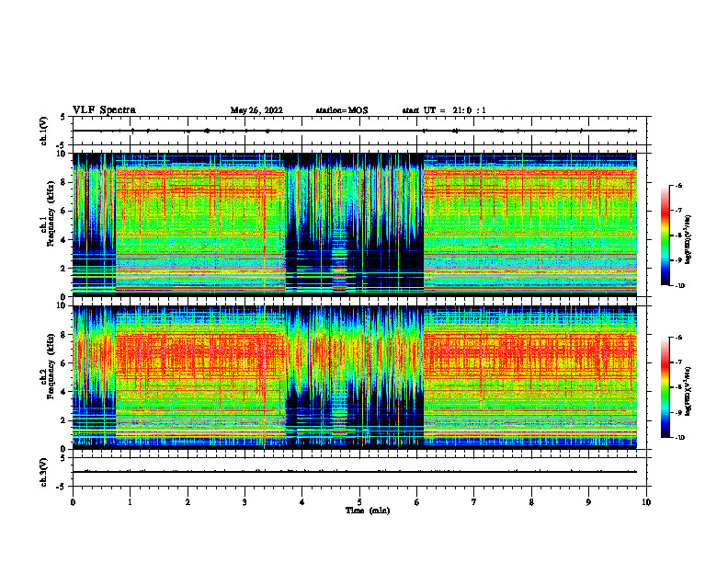
Task: Click time axis tick label "6"
Action: 417,502
